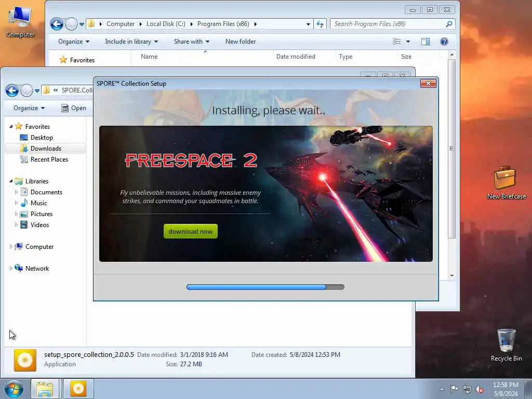Open Organize menu in the SPORE.Coll window
Screen dimensions: 532x399
pyautogui.click(x=29, y=108)
